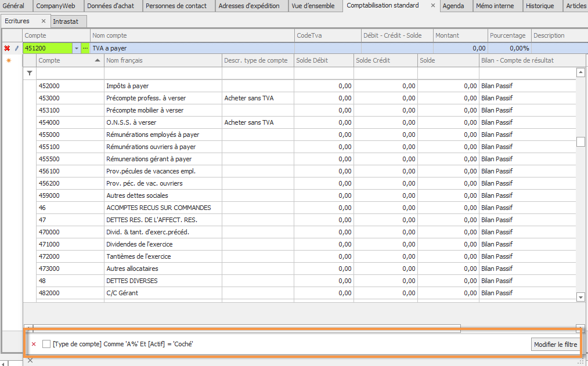The image size is (588, 366).
Task: Click the orange new-row star icon
Action: click(x=9, y=60)
